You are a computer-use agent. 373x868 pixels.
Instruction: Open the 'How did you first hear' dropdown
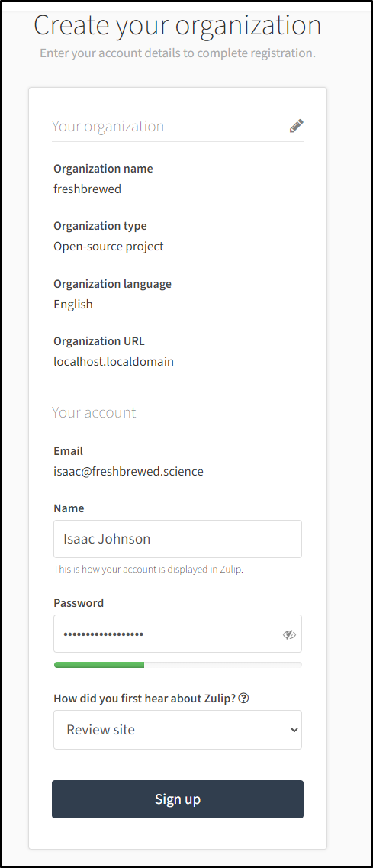point(178,730)
